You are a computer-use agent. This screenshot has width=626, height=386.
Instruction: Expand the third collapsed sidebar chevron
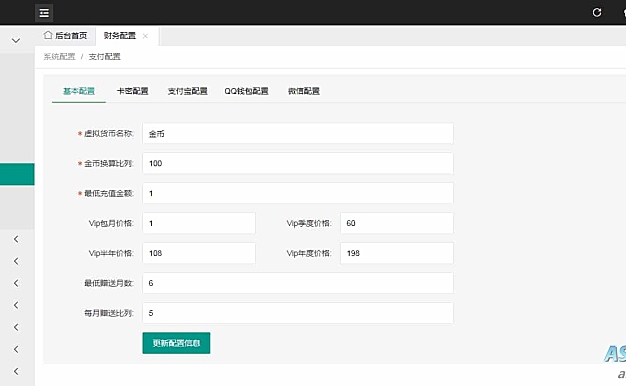pos(16,283)
